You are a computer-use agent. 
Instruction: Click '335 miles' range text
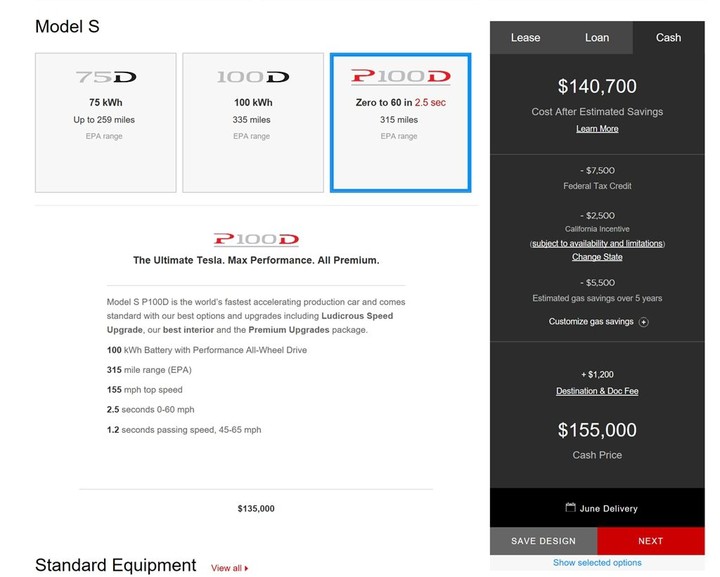pyautogui.click(x=252, y=120)
